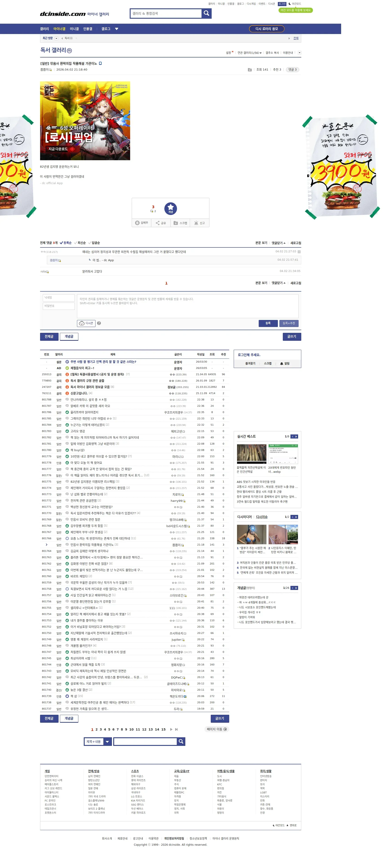Open the Endfield game ad image
The height and width of the screenshot is (868, 383).
point(85,121)
